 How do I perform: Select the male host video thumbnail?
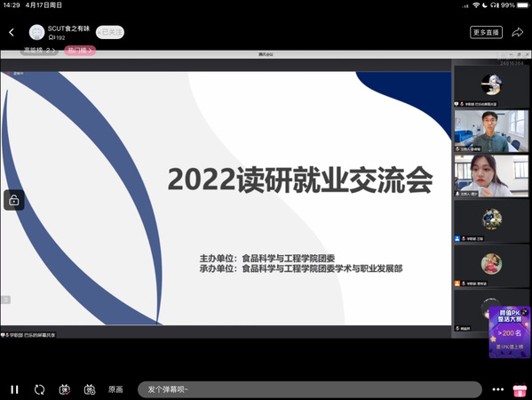point(491,131)
